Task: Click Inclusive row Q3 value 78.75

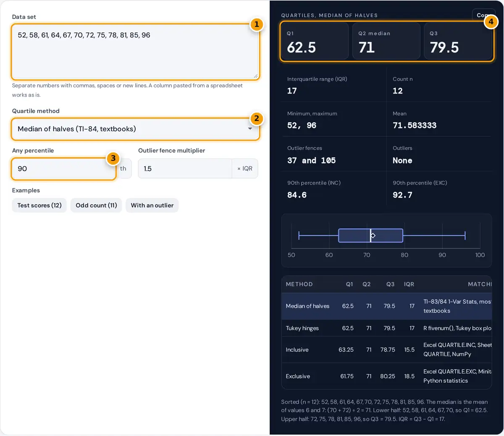Action: pos(388,350)
